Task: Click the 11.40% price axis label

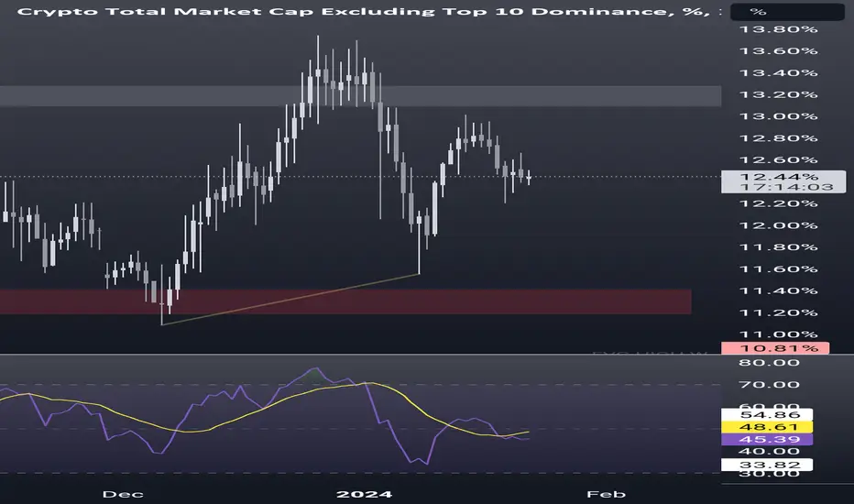Action: [778, 290]
